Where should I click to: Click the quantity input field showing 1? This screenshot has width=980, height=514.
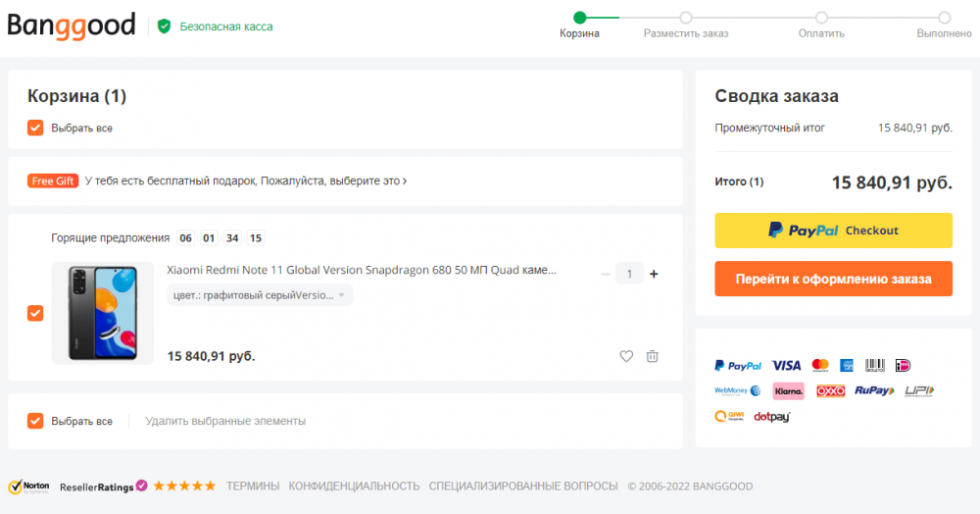(x=629, y=274)
